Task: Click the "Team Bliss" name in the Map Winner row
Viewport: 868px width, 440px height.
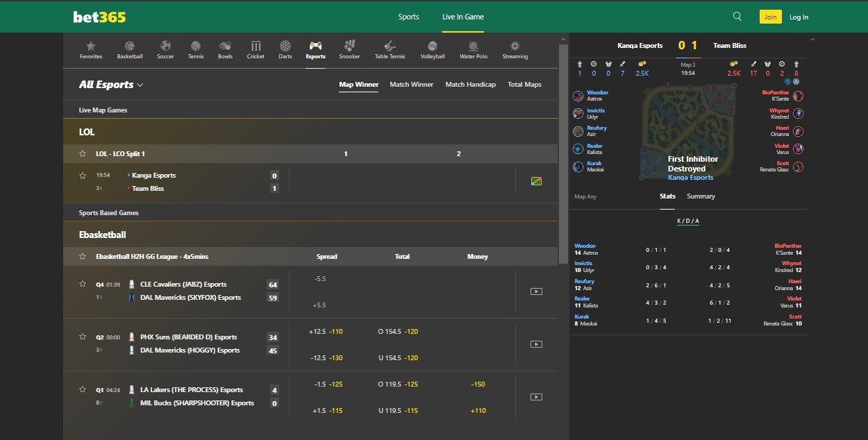Action: [148, 189]
